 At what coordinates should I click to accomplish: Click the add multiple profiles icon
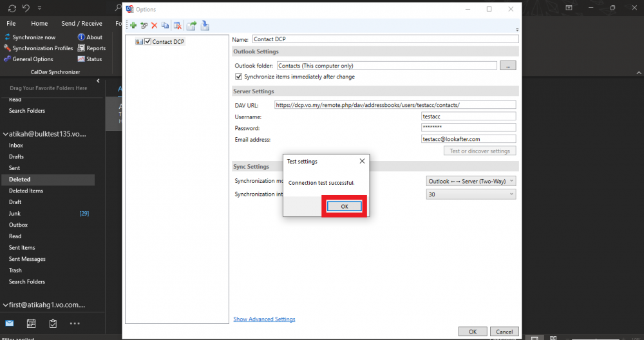coord(144,26)
